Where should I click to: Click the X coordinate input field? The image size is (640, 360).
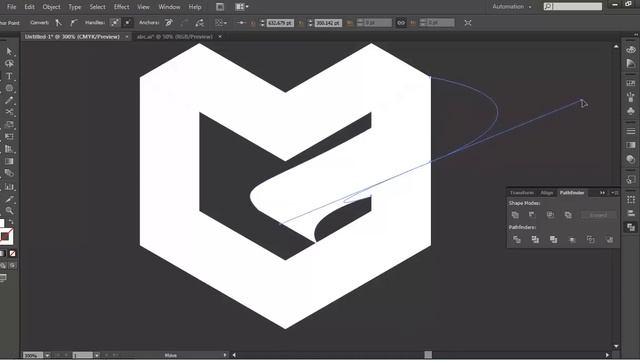280,23
